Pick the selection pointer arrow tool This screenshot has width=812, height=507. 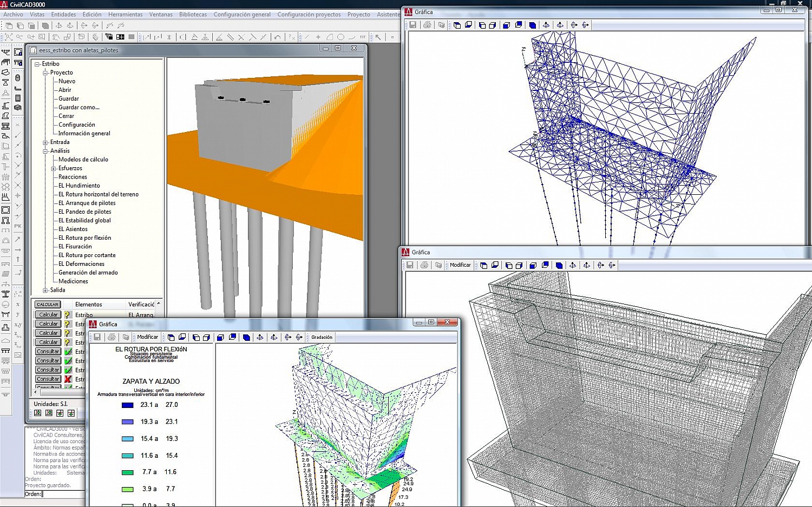378,37
